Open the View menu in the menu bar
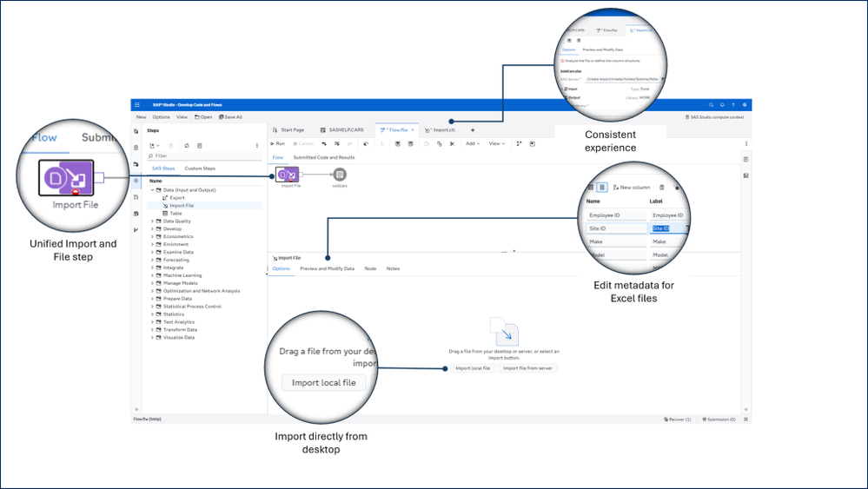868x489 pixels. click(182, 116)
